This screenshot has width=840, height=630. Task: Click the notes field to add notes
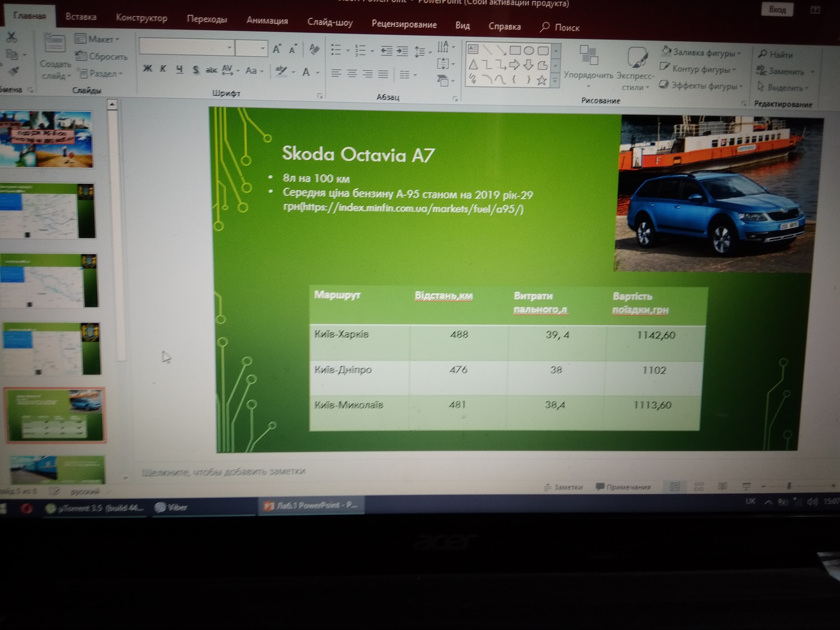[223, 472]
